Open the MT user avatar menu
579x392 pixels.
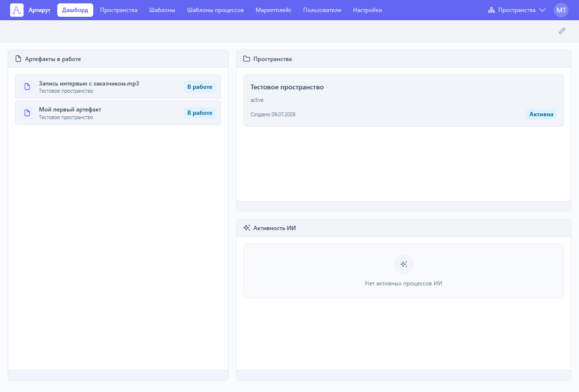point(561,10)
